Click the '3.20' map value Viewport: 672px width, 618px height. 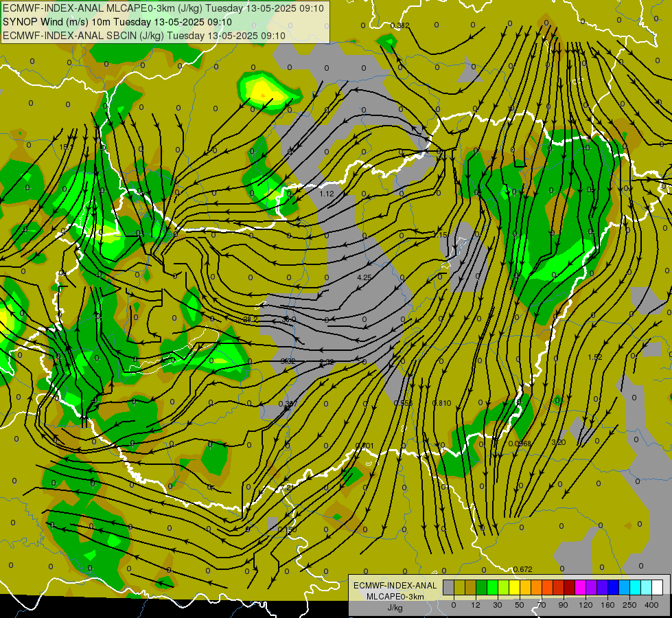click(x=559, y=443)
